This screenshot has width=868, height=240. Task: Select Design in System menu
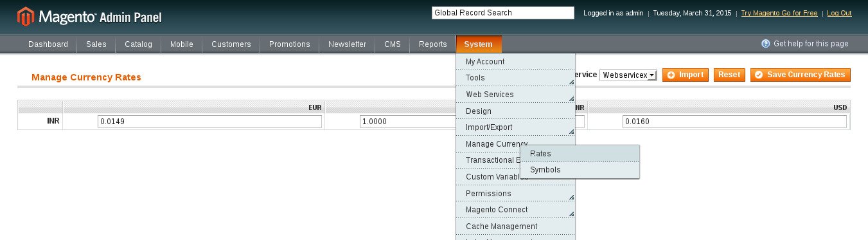(515, 111)
